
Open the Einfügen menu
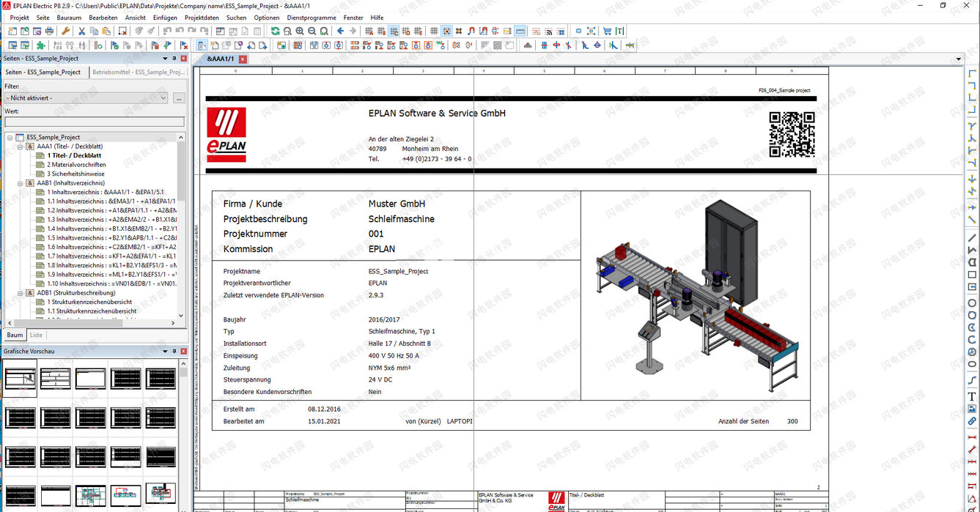tap(165, 18)
